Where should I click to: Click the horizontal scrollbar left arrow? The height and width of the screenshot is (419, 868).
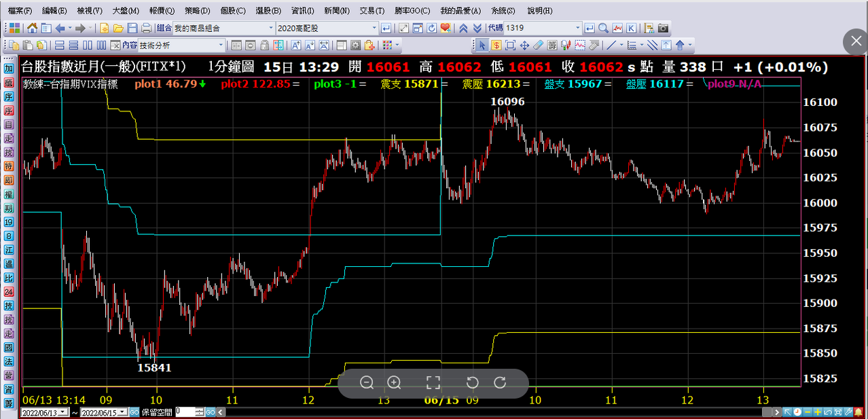coord(221,412)
